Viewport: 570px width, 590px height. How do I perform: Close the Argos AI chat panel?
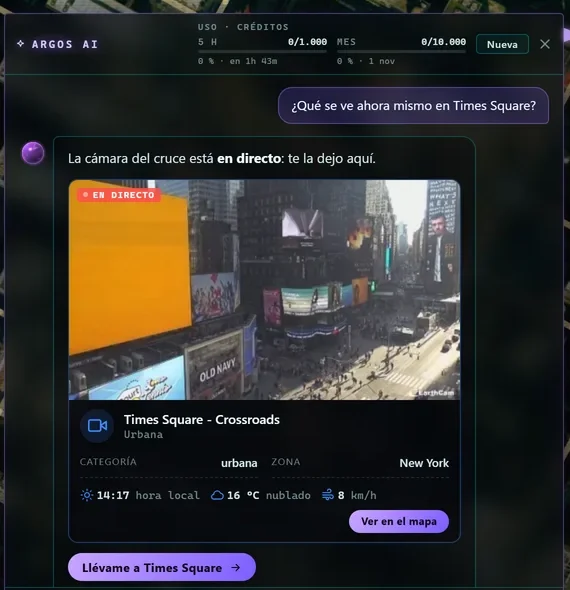[x=545, y=44]
